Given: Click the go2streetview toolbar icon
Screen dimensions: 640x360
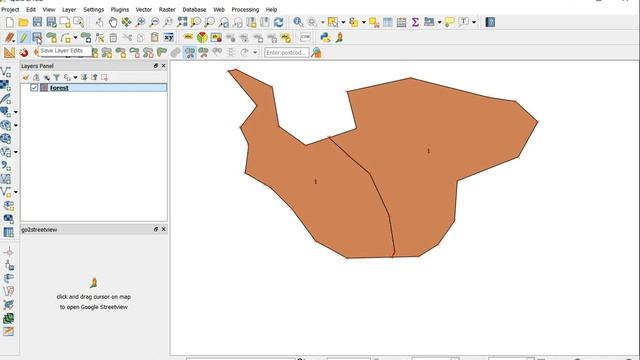Looking at the screenshot, I should click(x=339, y=38).
